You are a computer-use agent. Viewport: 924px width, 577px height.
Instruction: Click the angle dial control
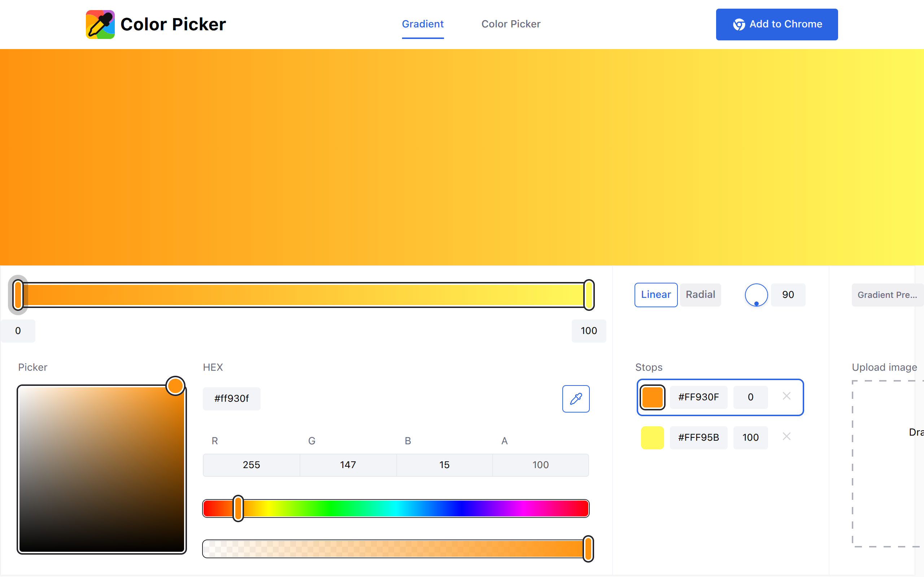pyautogui.click(x=757, y=295)
